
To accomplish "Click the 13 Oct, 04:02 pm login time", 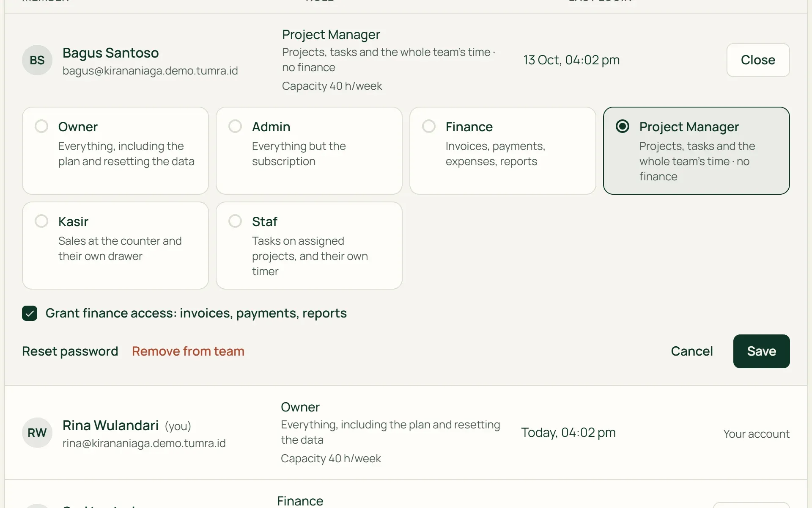I will (571, 60).
